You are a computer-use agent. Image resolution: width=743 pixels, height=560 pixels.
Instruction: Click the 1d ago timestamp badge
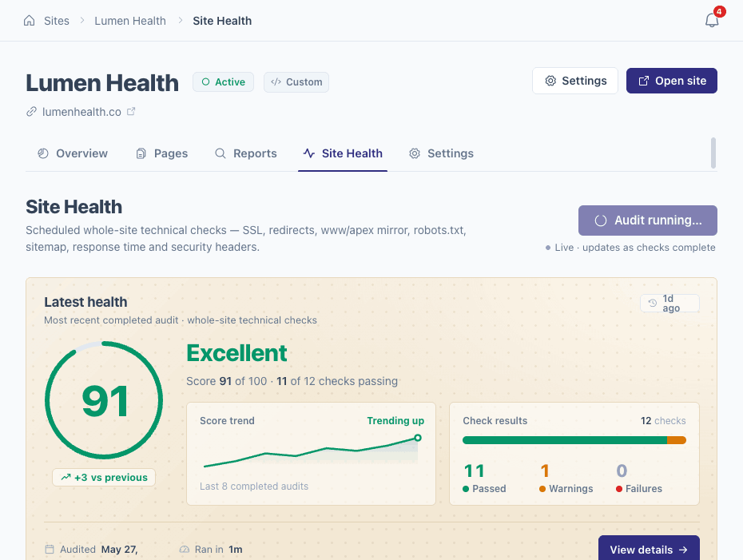(x=669, y=304)
